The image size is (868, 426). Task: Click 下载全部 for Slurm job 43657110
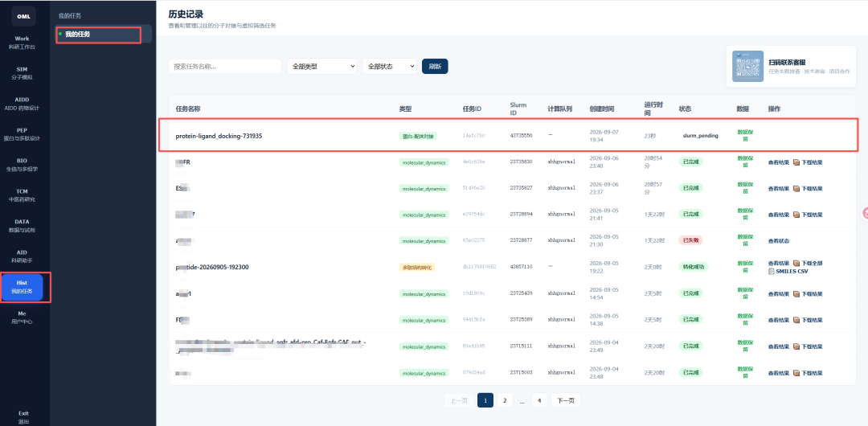808,263
